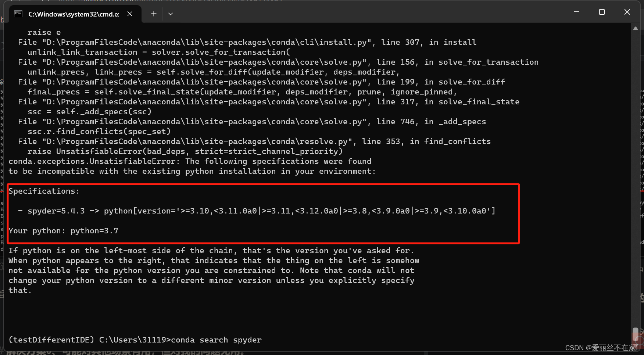The image size is (644, 355).
Task: Minimize the terminal window
Action: tap(576, 12)
